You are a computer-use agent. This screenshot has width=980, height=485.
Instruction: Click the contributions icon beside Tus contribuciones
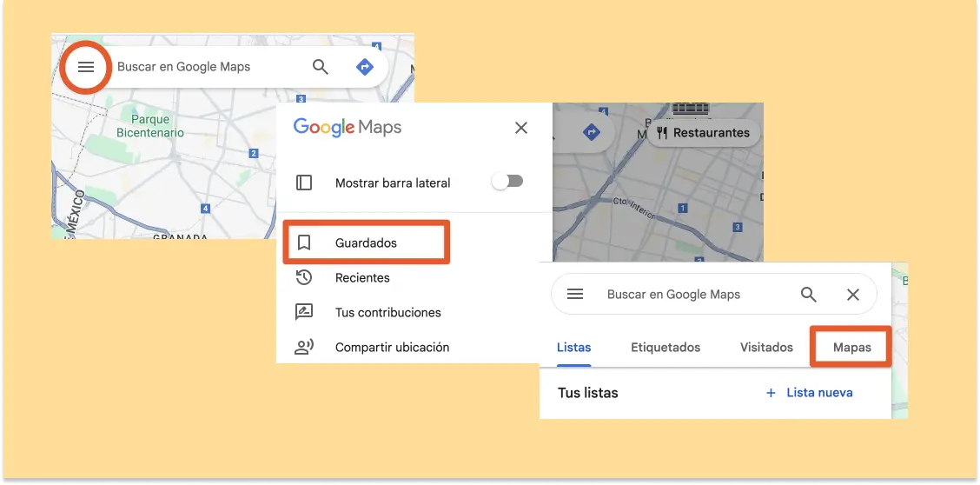(x=304, y=312)
